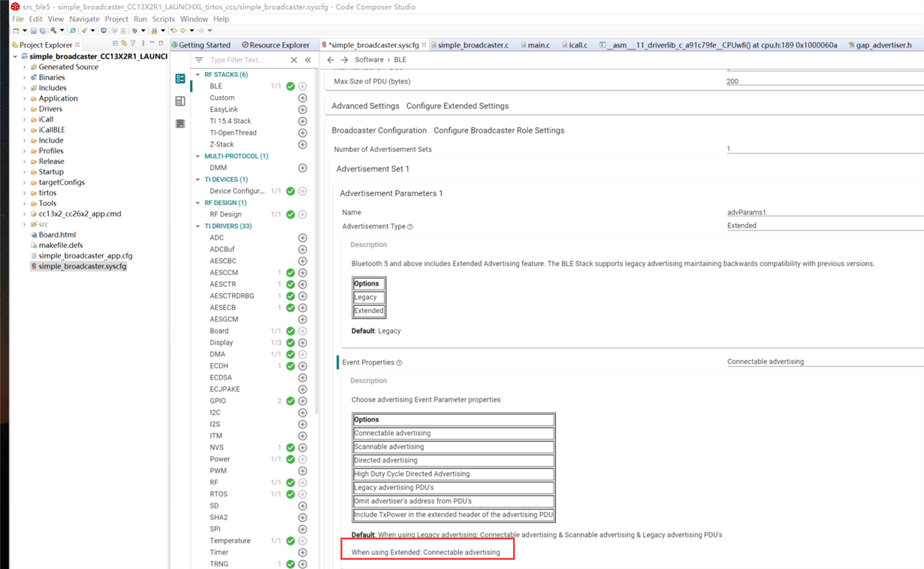Add another AESCCM instance via plus

(303, 273)
